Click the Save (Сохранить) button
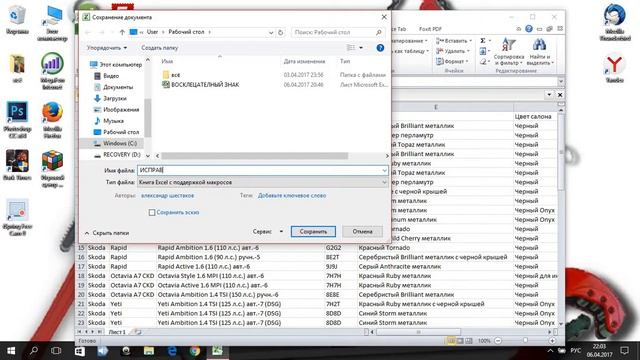The image size is (640, 360). pos(313,231)
